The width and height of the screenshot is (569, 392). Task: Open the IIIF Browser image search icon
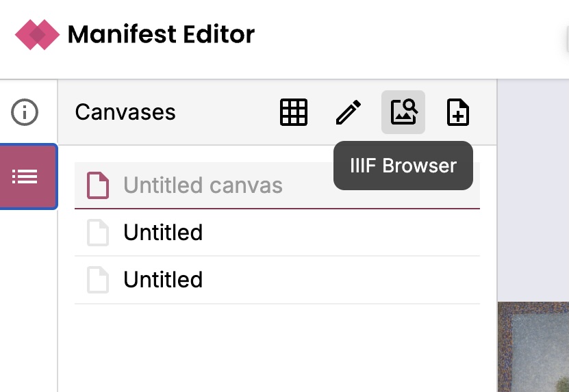tap(403, 112)
